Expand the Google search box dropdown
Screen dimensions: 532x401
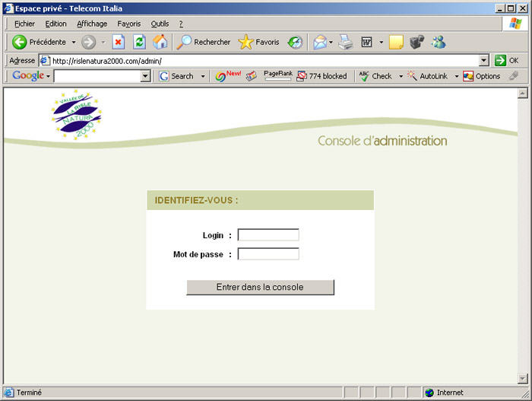point(146,76)
